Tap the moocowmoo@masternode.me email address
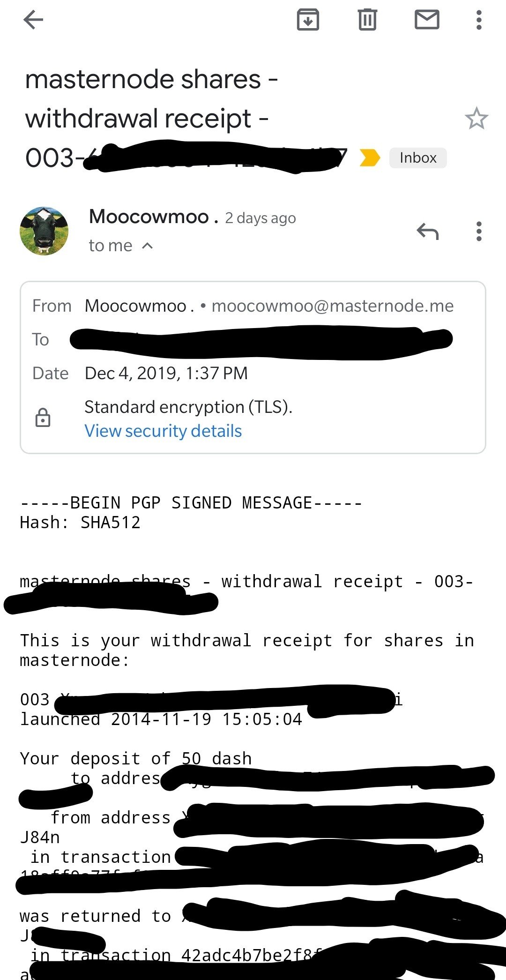 pyautogui.click(x=333, y=306)
